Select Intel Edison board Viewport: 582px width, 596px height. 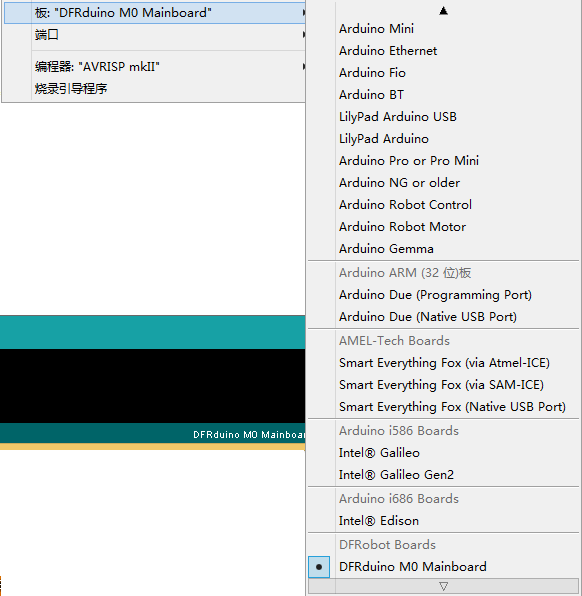click(x=443, y=522)
